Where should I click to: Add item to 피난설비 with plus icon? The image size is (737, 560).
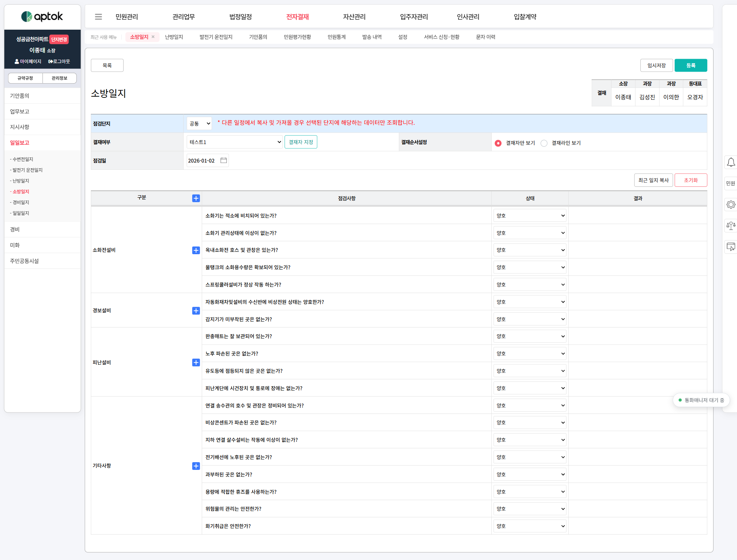[196, 362]
